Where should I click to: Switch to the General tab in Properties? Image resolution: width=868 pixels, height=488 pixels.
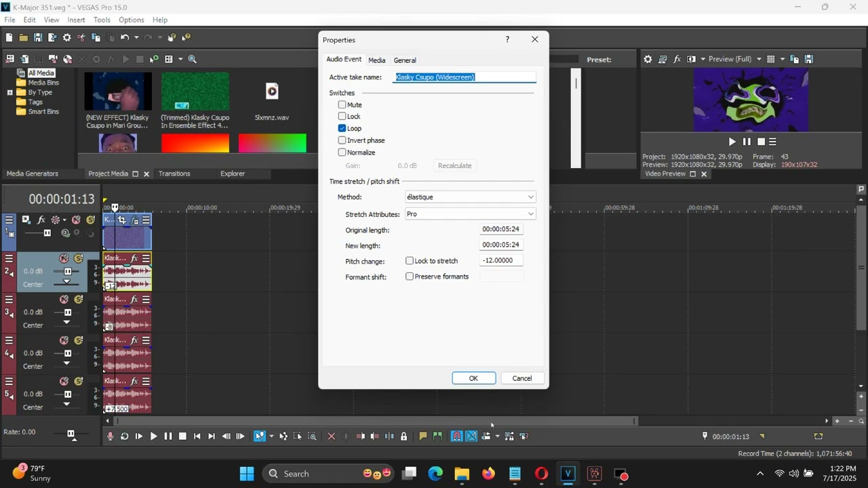point(405,60)
